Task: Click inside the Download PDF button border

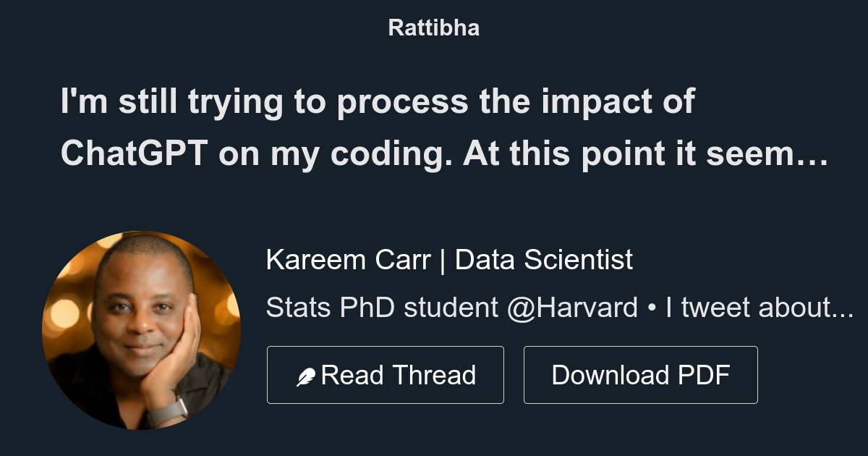Action: (x=640, y=374)
